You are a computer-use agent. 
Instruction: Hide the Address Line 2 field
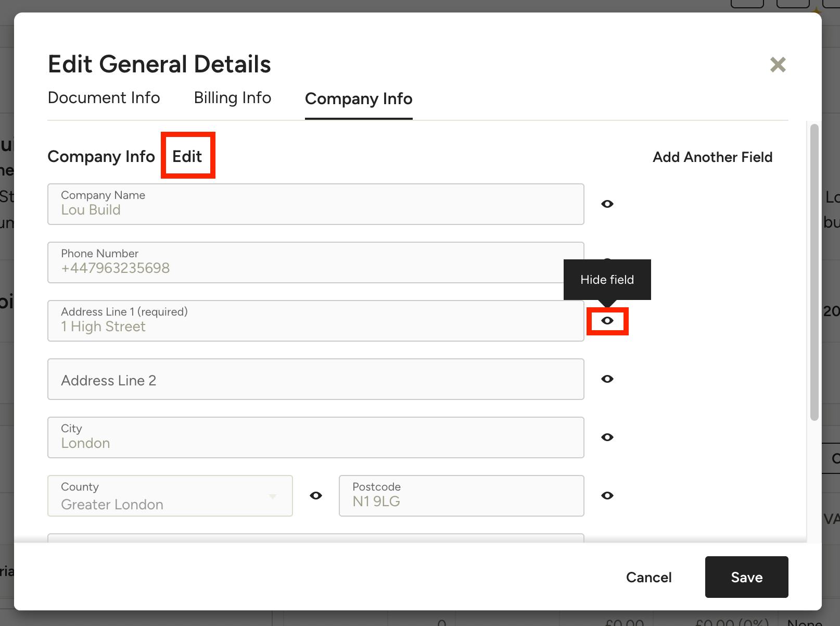pos(607,379)
